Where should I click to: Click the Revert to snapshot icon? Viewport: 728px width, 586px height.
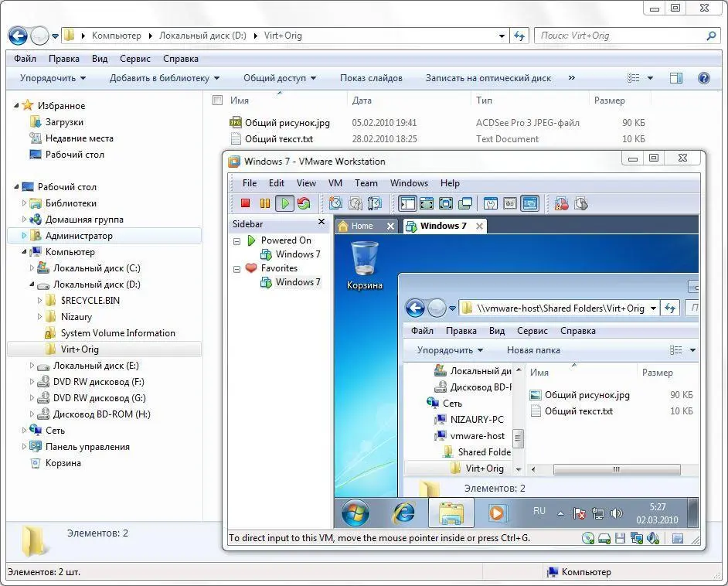tap(355, 203)
